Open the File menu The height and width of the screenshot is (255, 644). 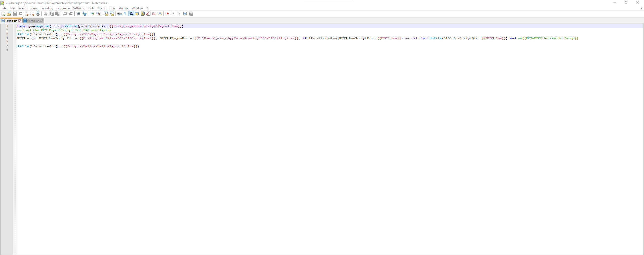[4, 8]
